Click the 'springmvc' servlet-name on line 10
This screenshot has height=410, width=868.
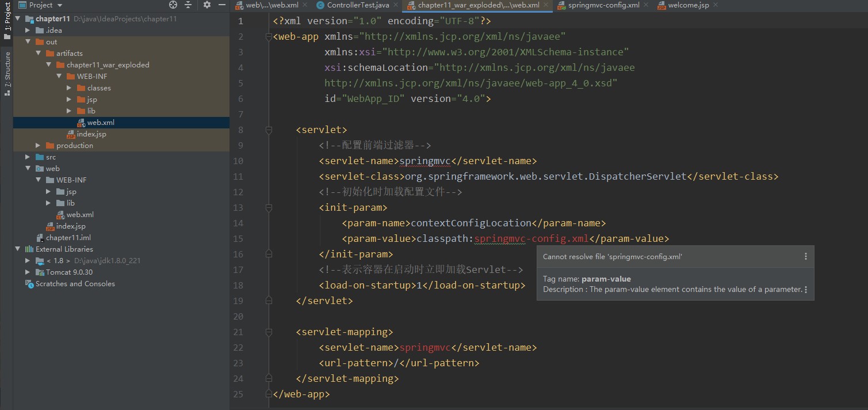pos(425,161)
